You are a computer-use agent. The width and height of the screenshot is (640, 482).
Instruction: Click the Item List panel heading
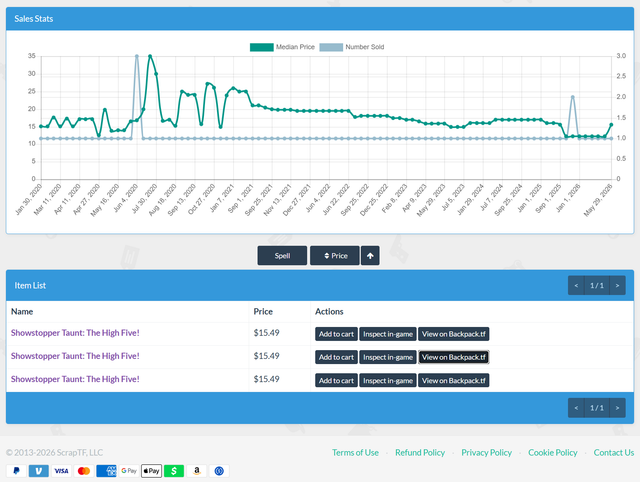(30, 285)
